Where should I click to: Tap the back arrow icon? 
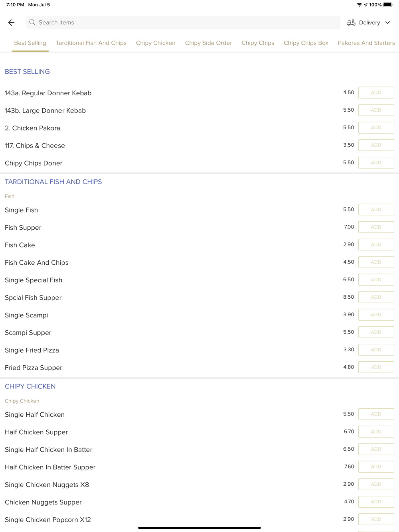point(11,23)
